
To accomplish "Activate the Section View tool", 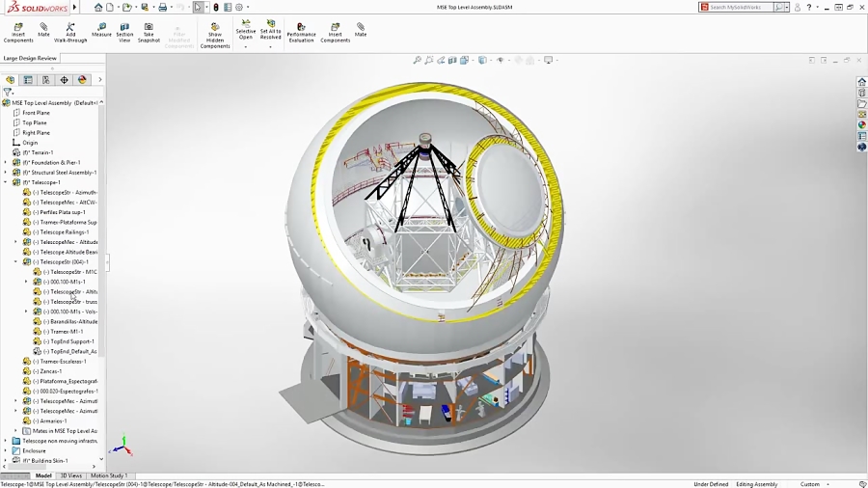I will click(x=124, y=28).
